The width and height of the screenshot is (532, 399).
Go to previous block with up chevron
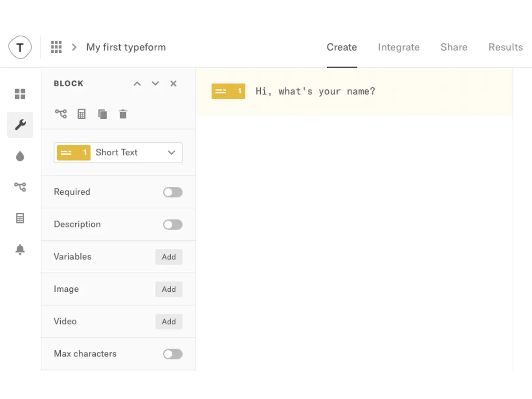[137, 84]
